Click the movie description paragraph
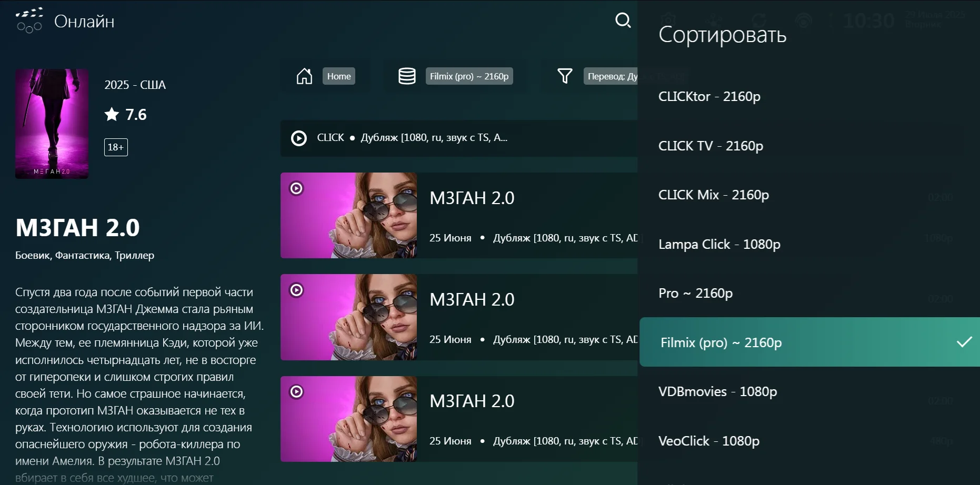Image resolution: width=980 pixels, height=485 pixels. (139, 385)
